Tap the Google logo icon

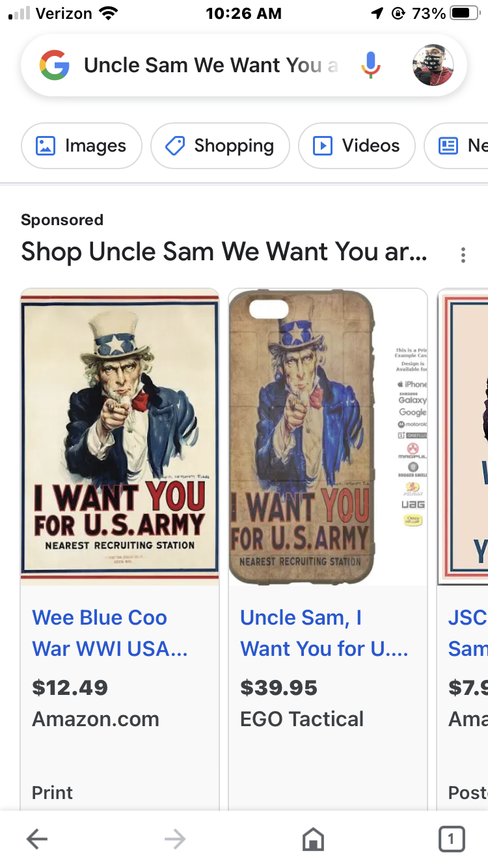55,65
